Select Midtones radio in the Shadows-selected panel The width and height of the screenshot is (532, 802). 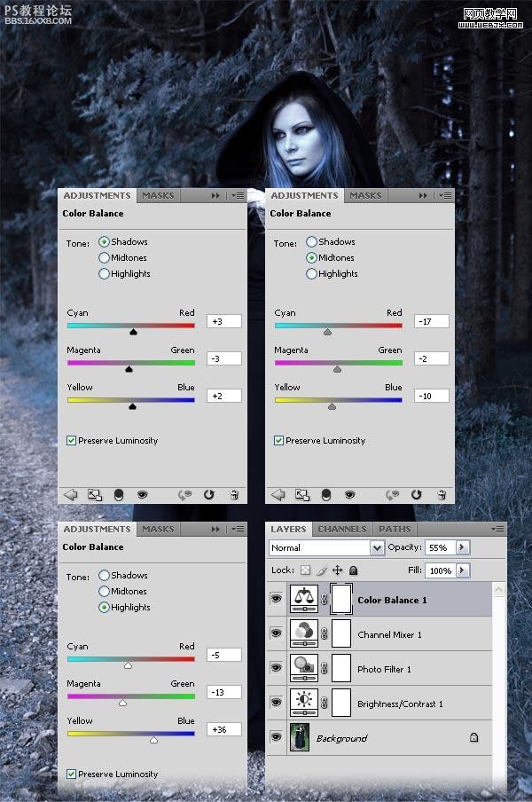[x=105, y=257]
